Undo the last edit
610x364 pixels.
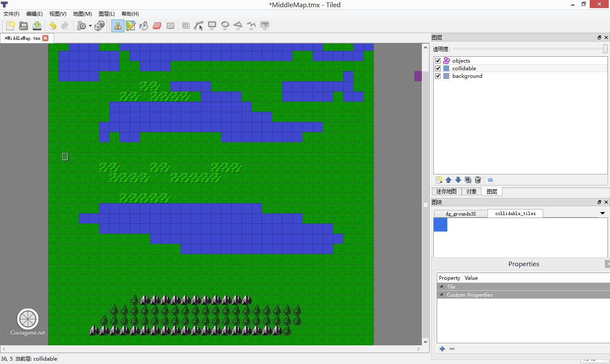tap(53, 26)
